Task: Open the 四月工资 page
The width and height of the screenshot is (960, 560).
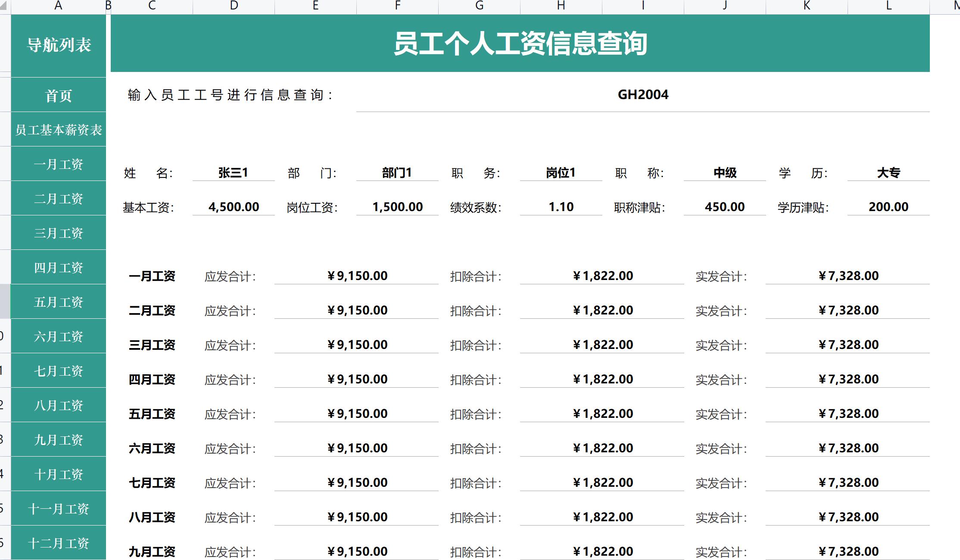Action: pos(58,268)
